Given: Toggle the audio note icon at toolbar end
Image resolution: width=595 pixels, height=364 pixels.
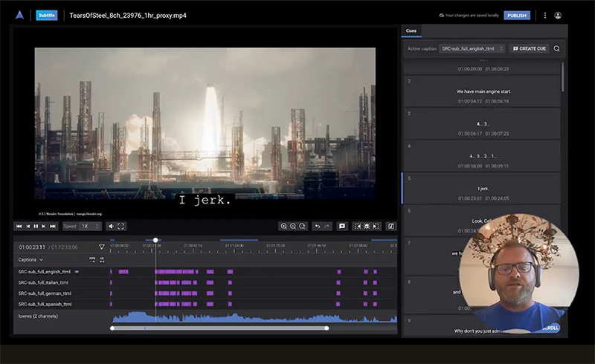Looking at the screenshot, I should click(x=391, y=227).
